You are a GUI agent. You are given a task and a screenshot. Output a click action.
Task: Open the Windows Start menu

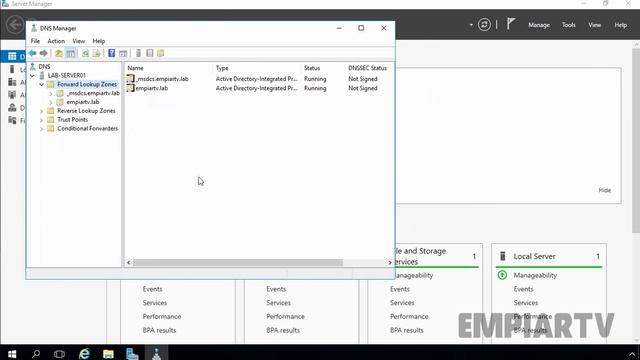12,353
